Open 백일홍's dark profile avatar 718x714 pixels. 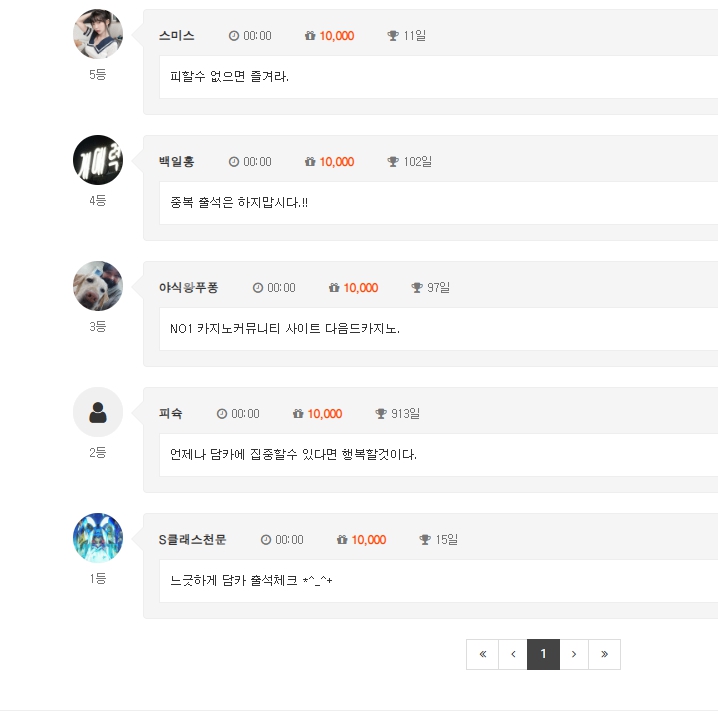pyautogui.click(x=98, y=160)
